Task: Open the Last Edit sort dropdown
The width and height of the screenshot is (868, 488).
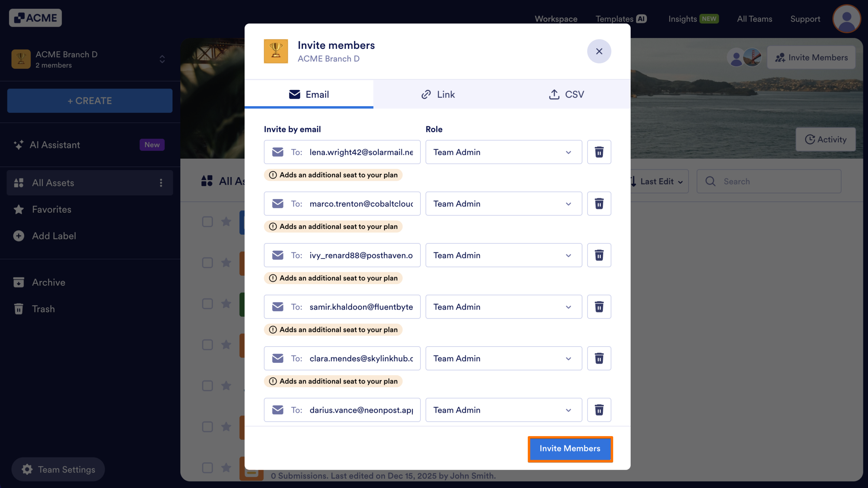Action: (x=657, y=181)
